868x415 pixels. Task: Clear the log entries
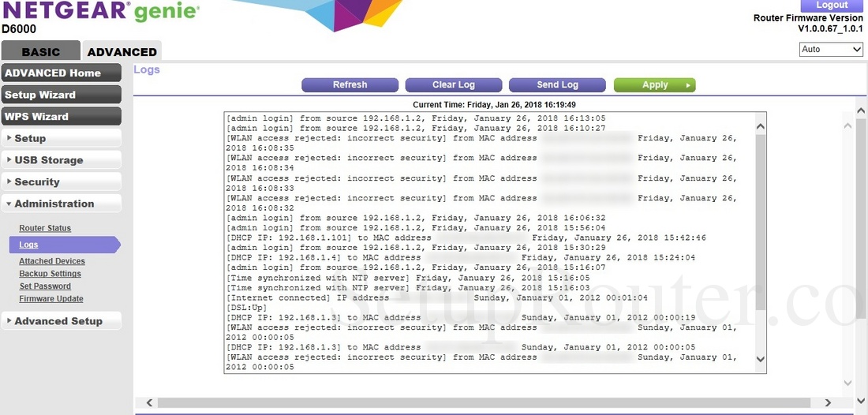[x=453, y=84]
